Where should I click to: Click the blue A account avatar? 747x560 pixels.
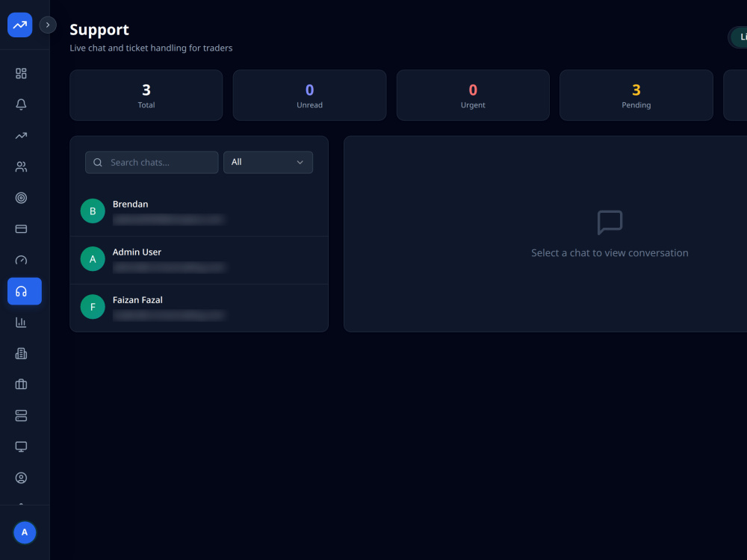click(x=25, y=532)
